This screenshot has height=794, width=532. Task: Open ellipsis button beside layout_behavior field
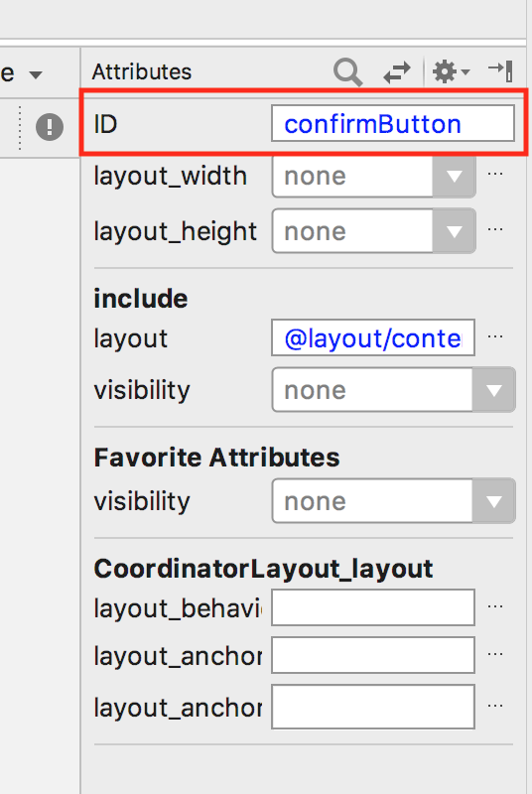pyautogui.click(x=495, y=606)
